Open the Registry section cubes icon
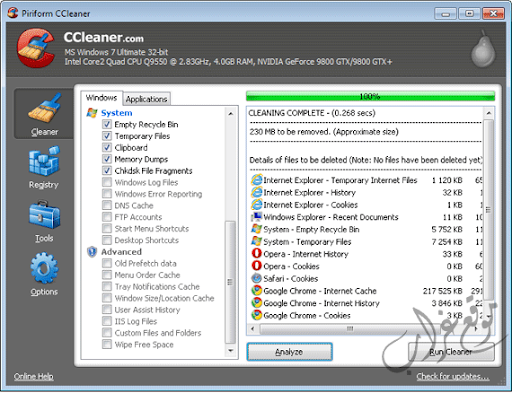The height and width of the screenshot is (393, 512). (44, 161)
